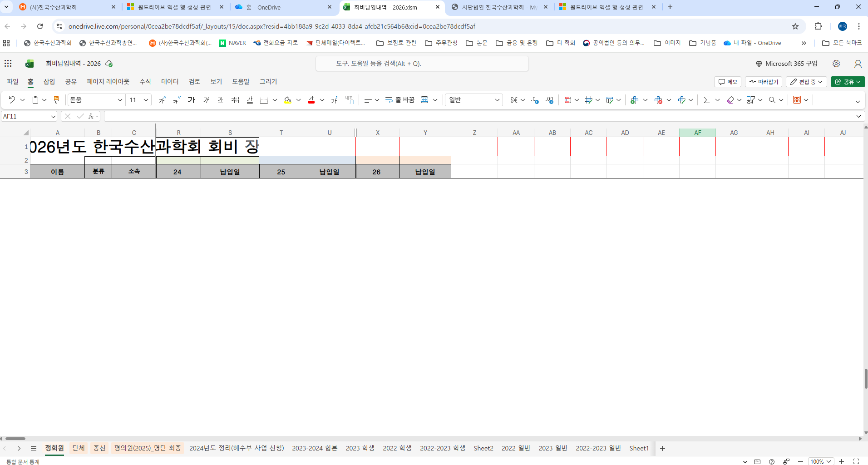Click the Paste clipboard icon
868x465 pixels.
point(35,100)
